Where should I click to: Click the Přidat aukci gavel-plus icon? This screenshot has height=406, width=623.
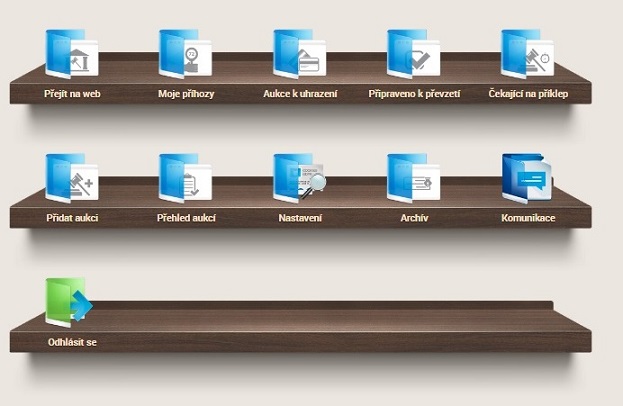tap(70, 177)
